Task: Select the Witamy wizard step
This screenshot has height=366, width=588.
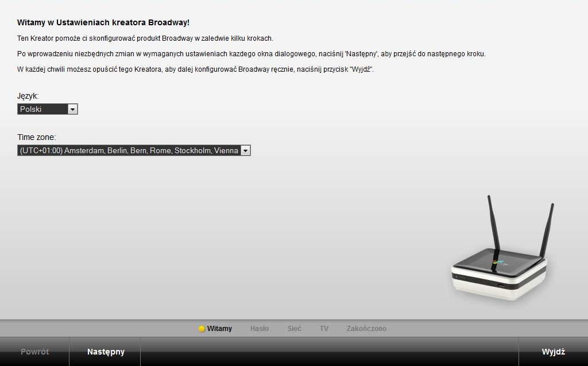Action: [x=219, y=329]
